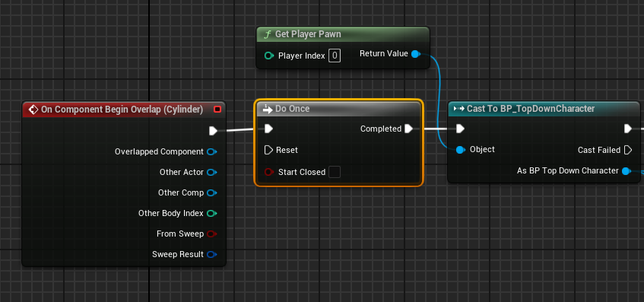Viewport: 644px width, 302px height.
Task: Click the Reset exec input pin
Action: click(268, 150)
